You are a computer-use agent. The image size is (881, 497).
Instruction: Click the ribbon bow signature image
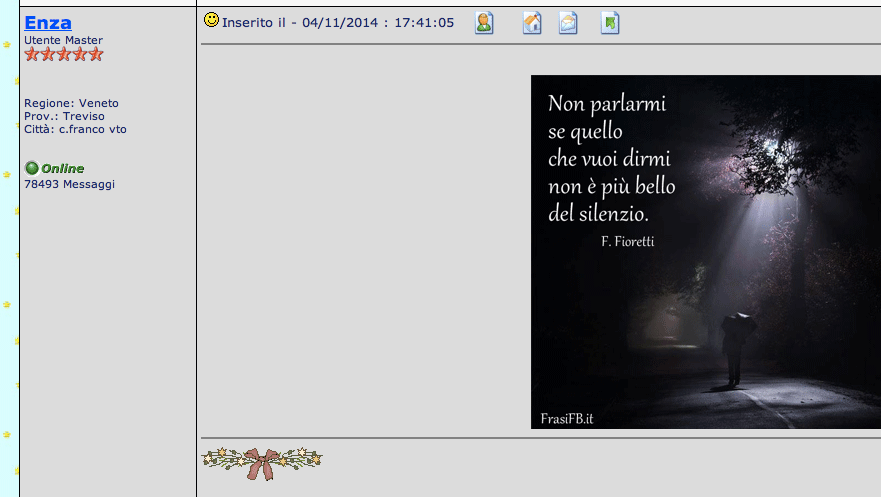tap(262, 463)
